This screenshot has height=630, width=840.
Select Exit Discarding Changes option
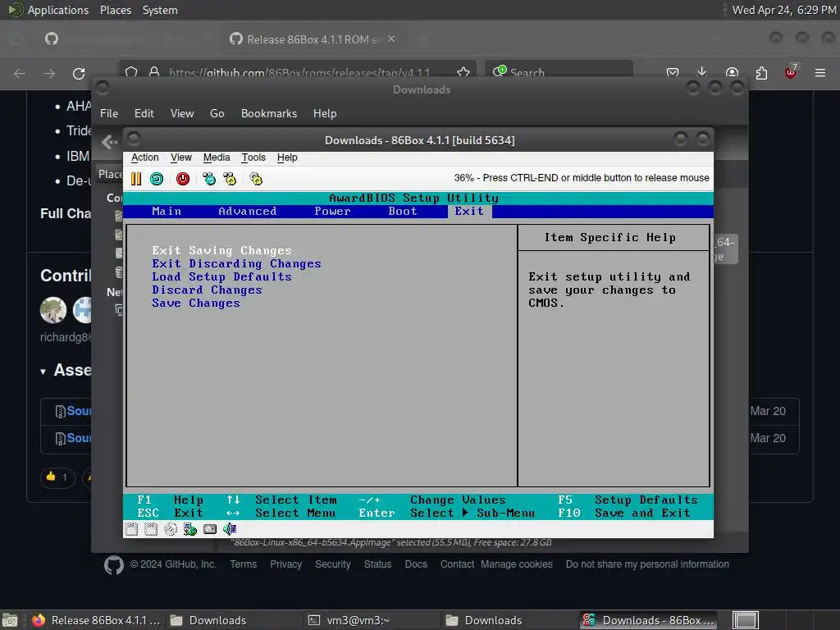236,263
